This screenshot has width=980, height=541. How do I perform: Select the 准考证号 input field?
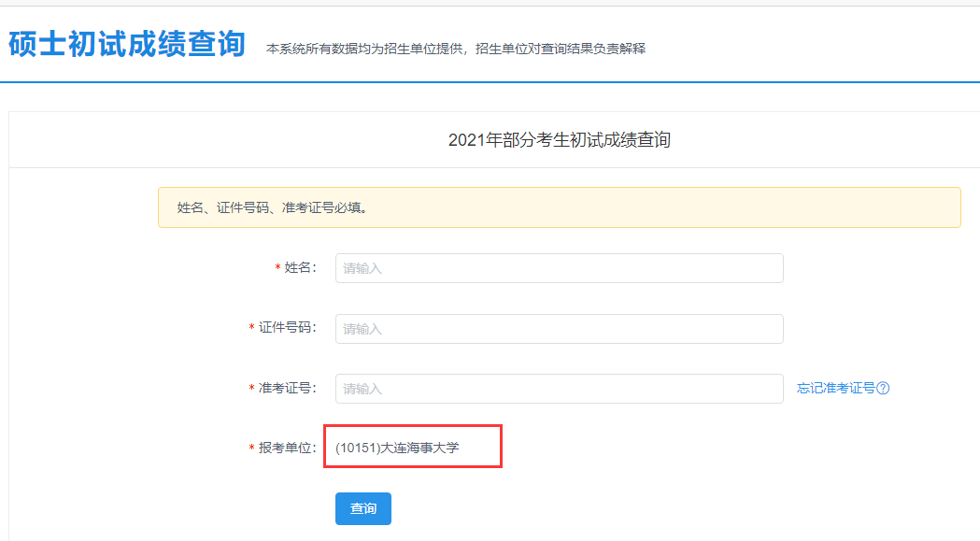point(559,389)
